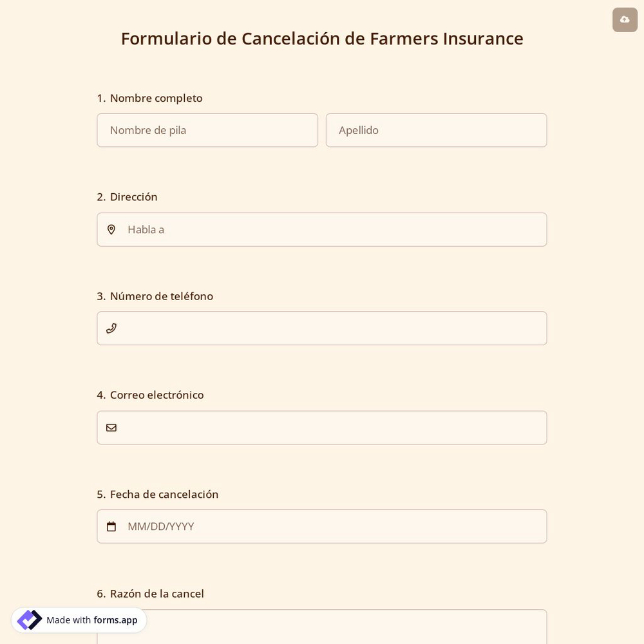Open the forms.app link in the badge
Screen dimensions: 644x644
pos(115,620)
